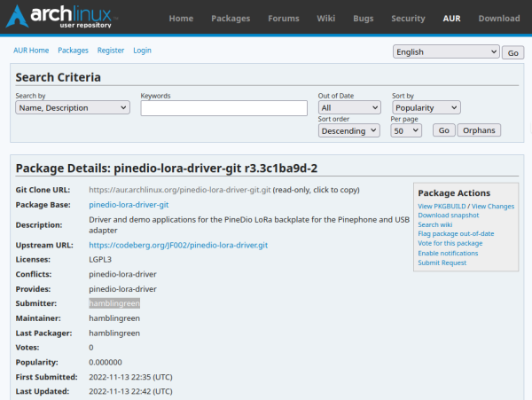The image size is (532, 400).
Task: Open the Security navigation tab
Action: coord(408,19)
